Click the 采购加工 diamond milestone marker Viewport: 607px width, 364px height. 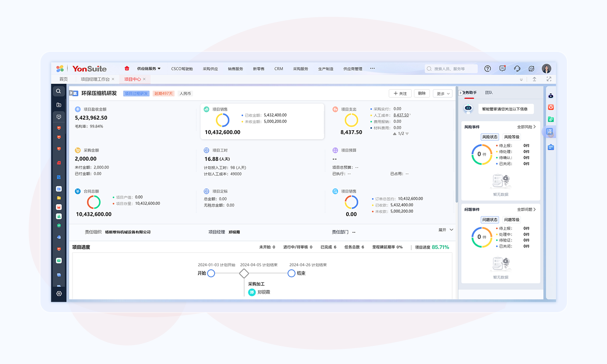click(244, 273)
